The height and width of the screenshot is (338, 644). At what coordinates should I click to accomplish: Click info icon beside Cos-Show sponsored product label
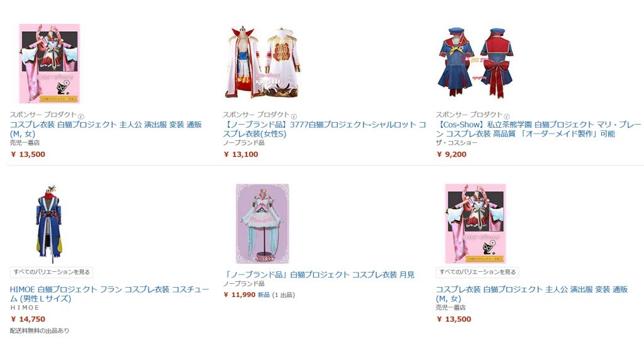point(506,116)
